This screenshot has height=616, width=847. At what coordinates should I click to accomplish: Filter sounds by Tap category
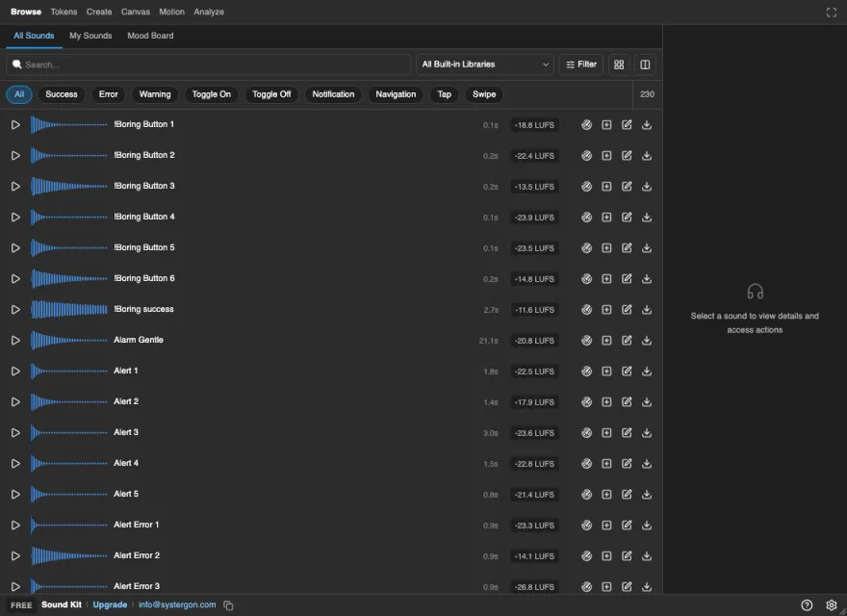tap(445, 94)
